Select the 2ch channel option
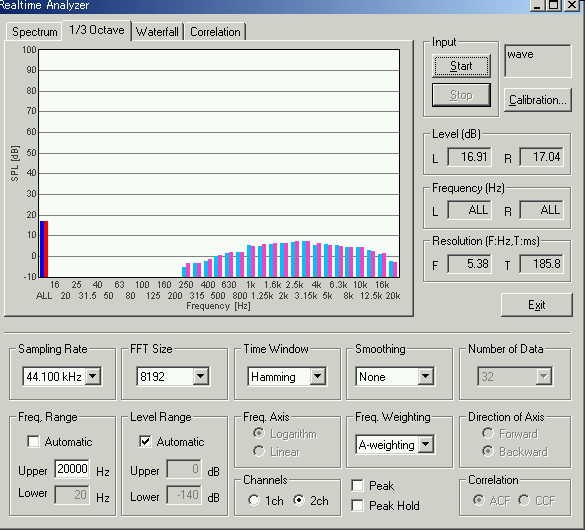Screen dimensions: 585x530 (x=299, y=500)
